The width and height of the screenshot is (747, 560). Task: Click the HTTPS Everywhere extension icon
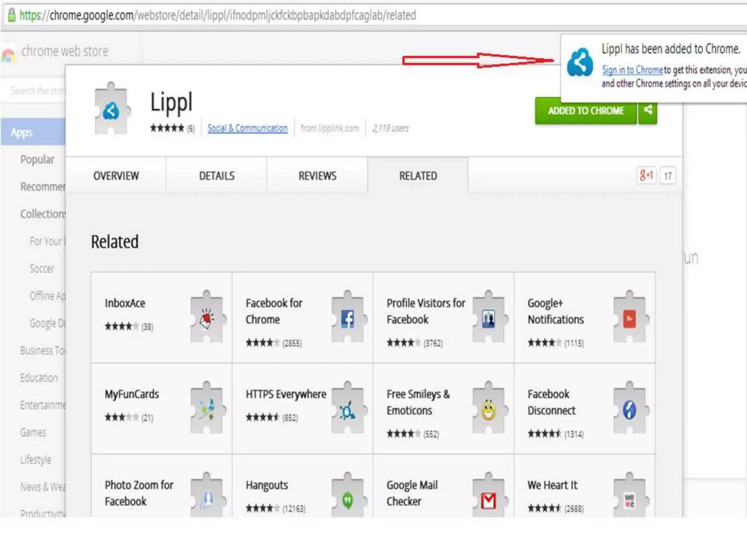pyautogui.click(x=348, y=410)
